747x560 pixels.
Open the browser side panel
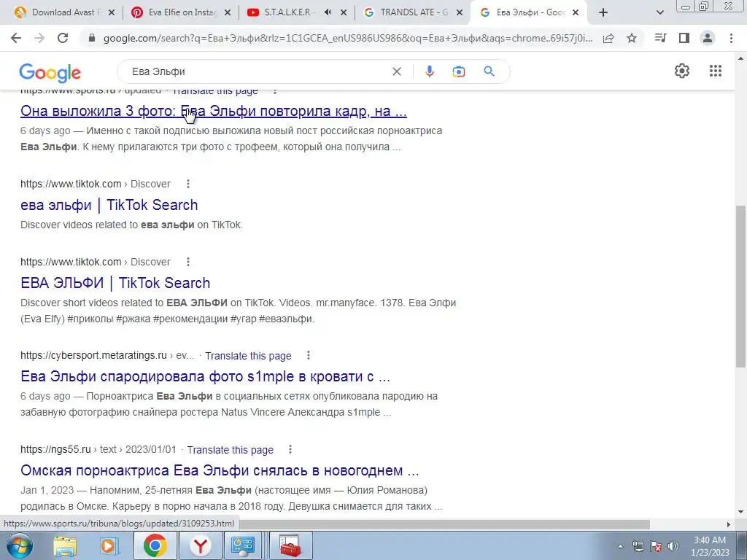[x=684, y=38]
